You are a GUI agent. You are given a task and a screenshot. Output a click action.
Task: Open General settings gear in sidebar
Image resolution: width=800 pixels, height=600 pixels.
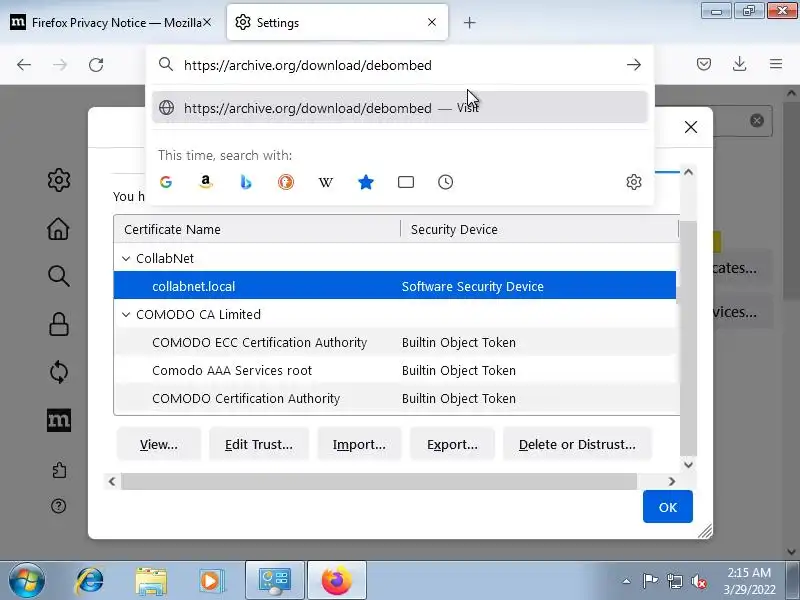pos(59,180)
